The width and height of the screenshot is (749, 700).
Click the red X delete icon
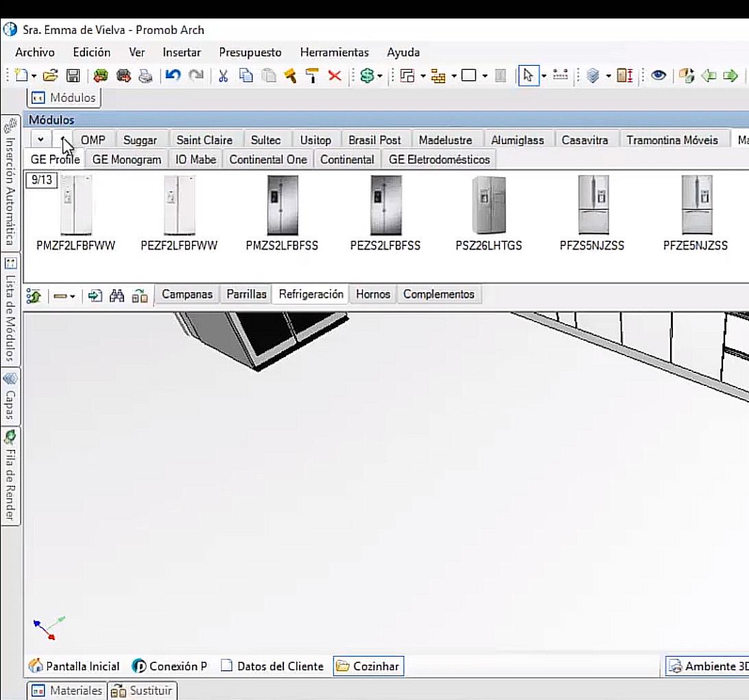335,75
